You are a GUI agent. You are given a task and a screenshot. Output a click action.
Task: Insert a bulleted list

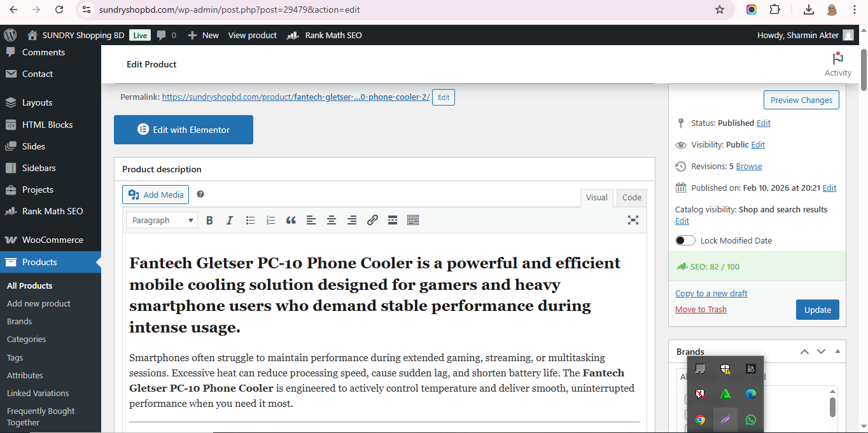250,220
